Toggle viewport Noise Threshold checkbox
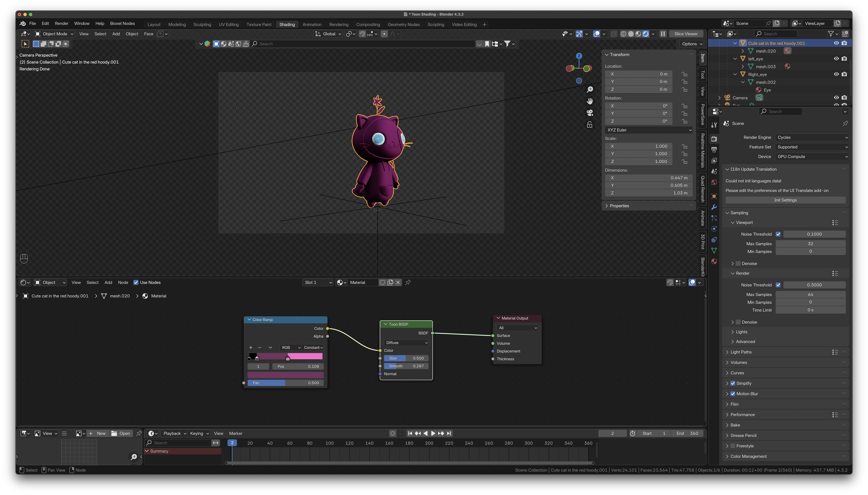868x495 pixels. [x=778, y=234]
